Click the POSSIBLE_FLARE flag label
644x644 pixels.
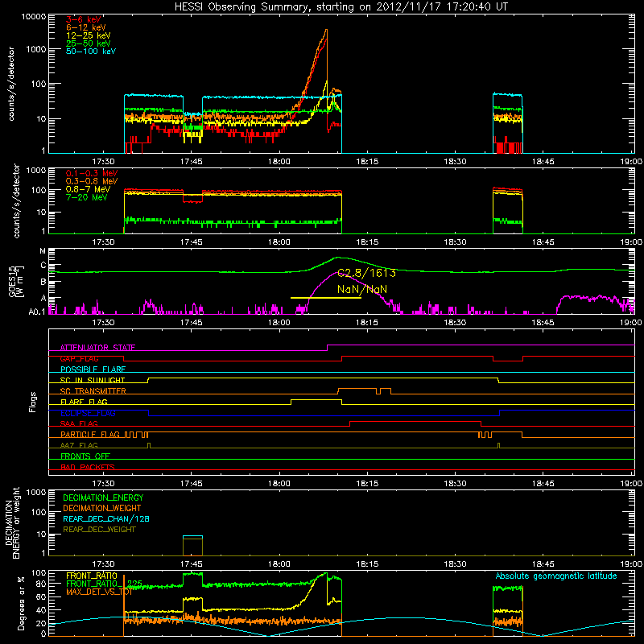[93, 369]
